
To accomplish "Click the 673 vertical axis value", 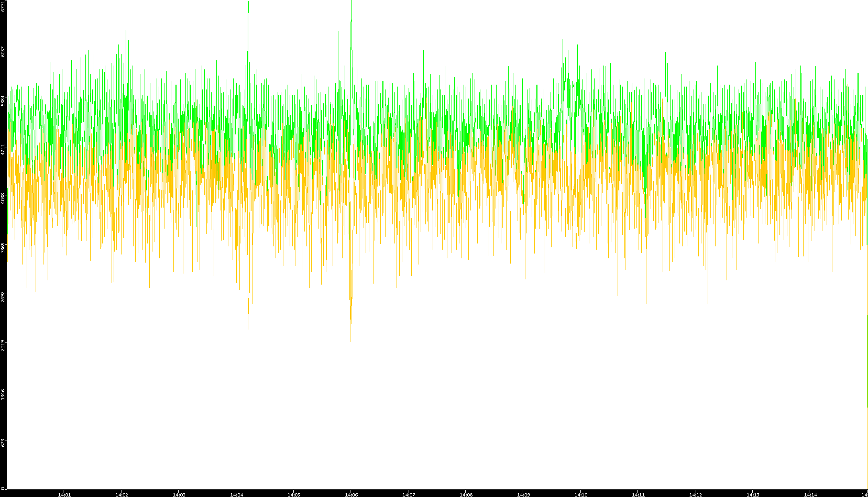I will (x=3, y=443).
